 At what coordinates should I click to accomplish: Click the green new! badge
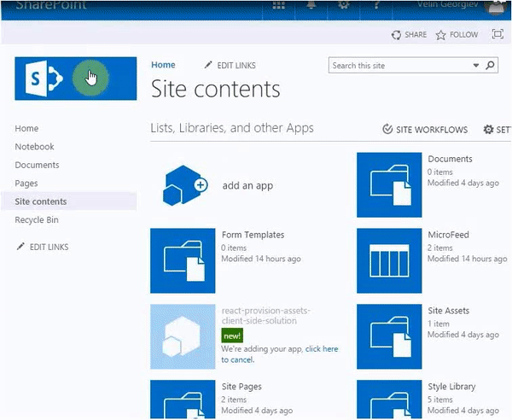[232, 335]
